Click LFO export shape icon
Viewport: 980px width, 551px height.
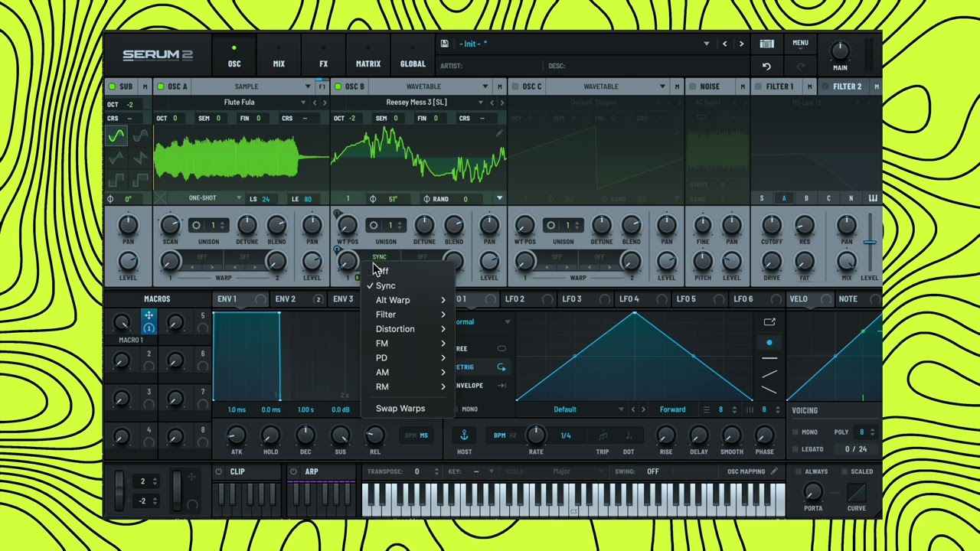769,322
